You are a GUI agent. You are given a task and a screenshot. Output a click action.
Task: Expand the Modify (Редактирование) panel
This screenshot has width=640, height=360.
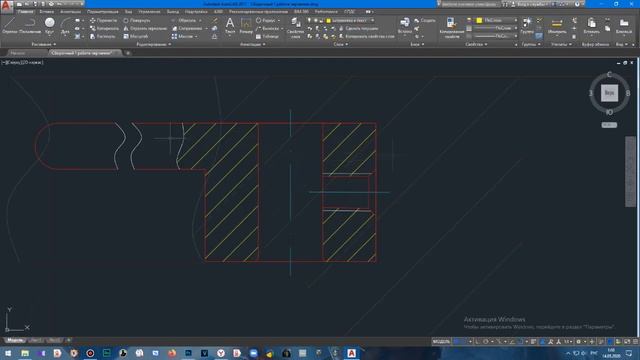[154, 44]
